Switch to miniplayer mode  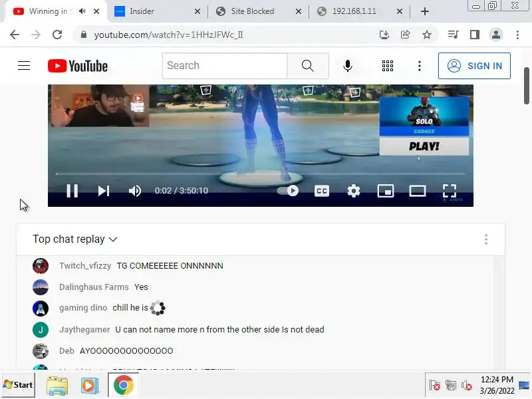coord(386,191)
